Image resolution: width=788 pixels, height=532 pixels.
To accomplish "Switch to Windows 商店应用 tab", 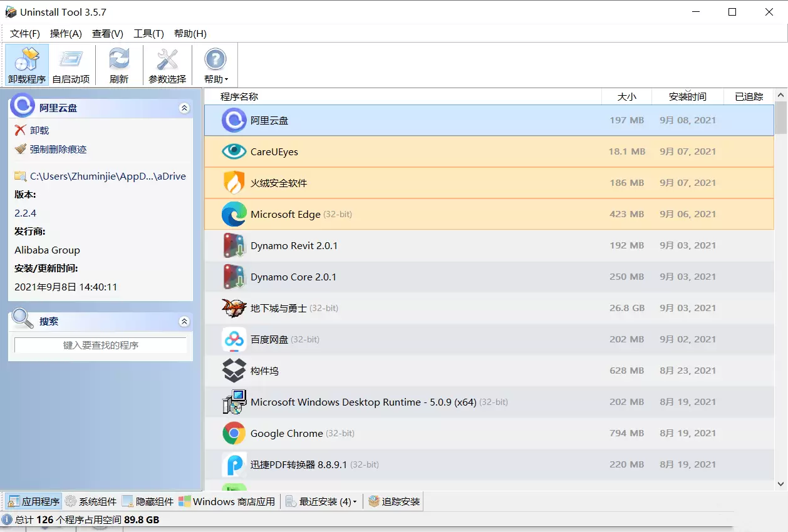I will point(227,501).
